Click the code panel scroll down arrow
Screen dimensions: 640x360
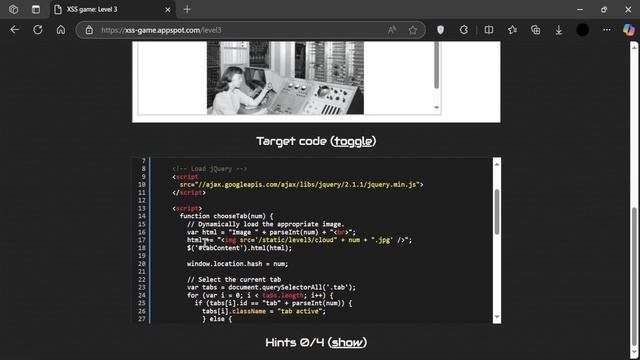point(497,317)
